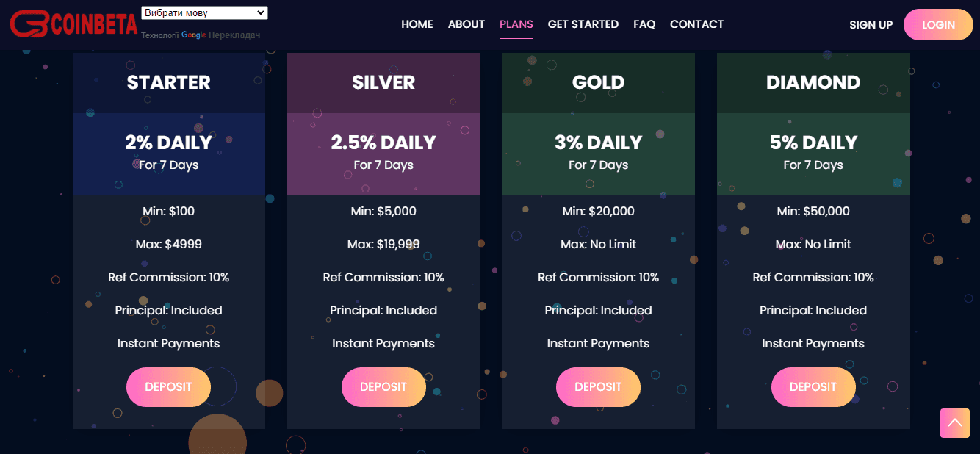Image resolution: width=980 pixels, height=454 pixels.
Task: Open the FAQ page
Action: 644,24
